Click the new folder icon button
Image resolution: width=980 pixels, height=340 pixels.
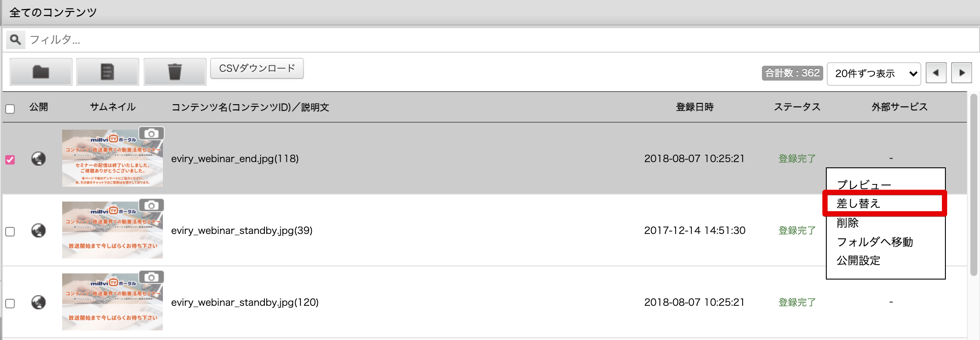pyautogui.click(x=41, y=71)
